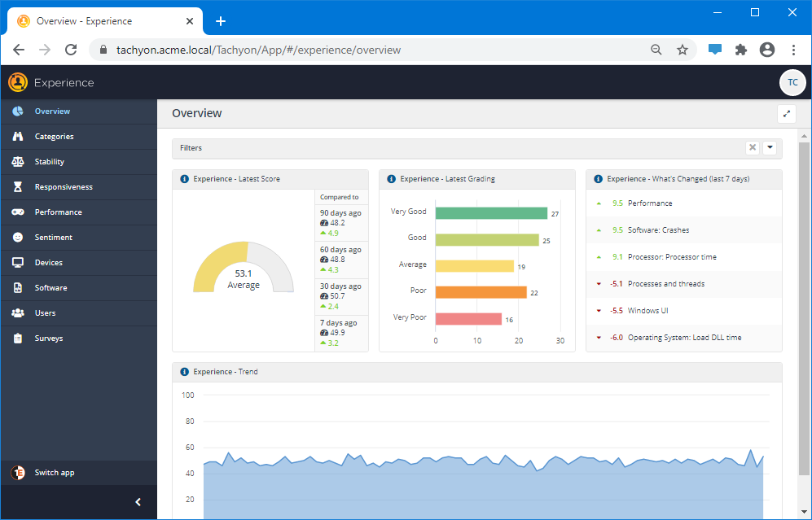
Task: Open the TC user avatar
Action: point(792,82)
